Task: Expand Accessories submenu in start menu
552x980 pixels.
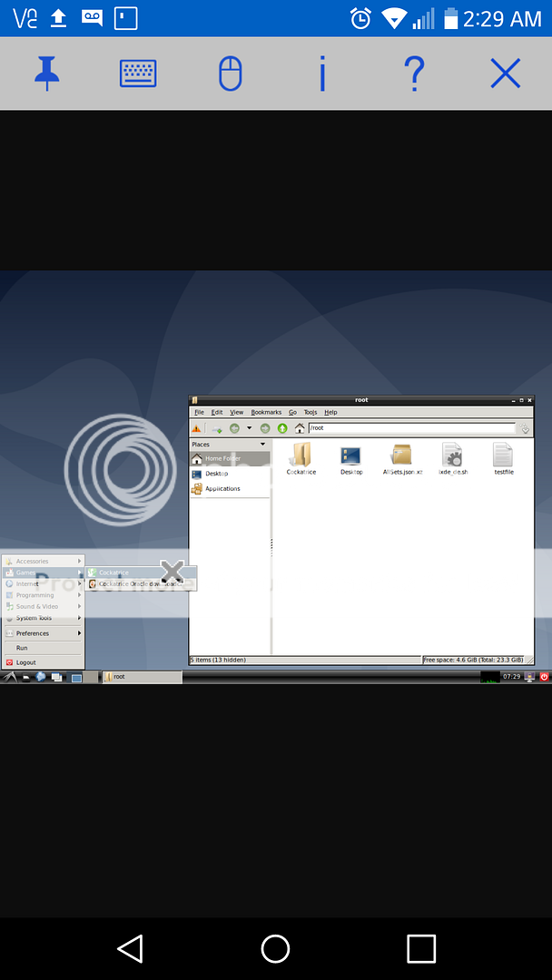Action: (44, 562)
